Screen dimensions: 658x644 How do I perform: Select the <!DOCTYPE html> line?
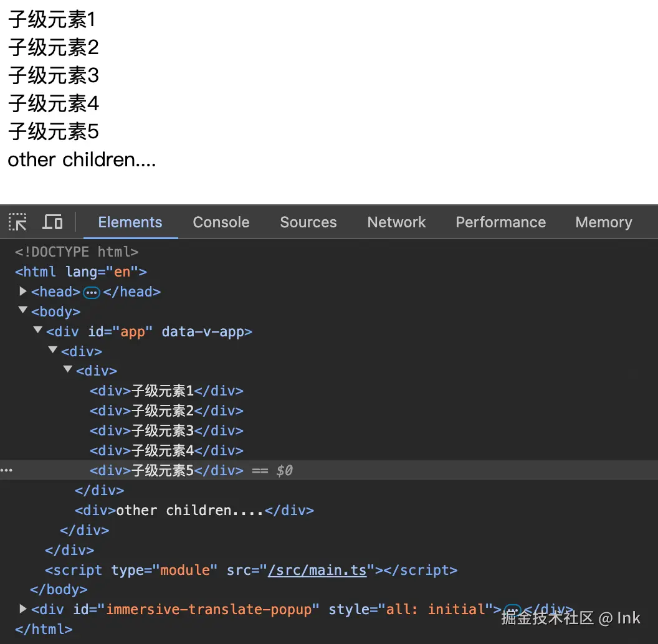[77, 252]
